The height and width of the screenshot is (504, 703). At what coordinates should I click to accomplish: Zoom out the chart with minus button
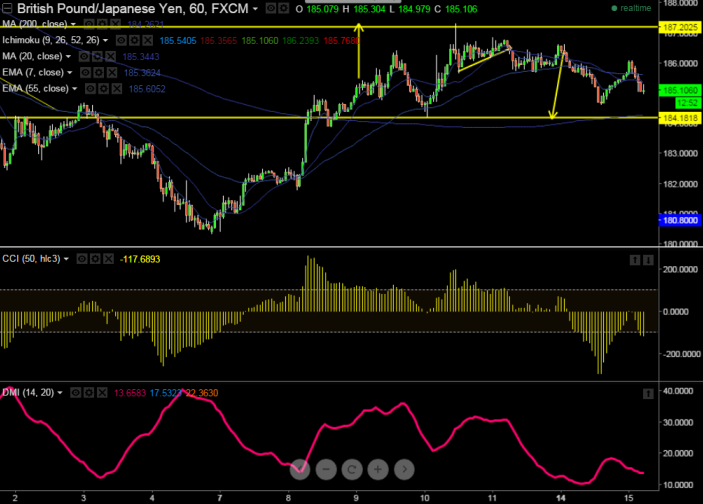(x=326, y=469)
